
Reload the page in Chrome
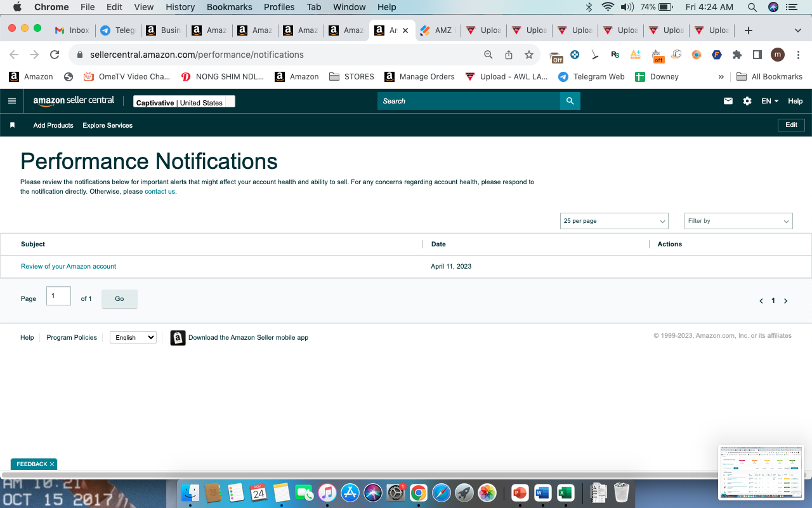point(55,55)
